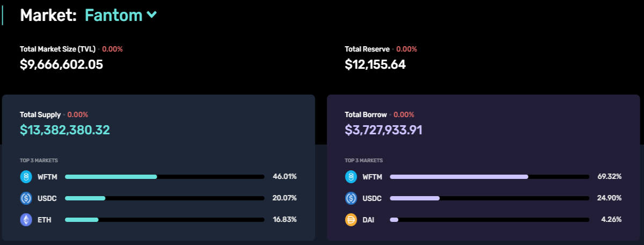Click the WFTM icon in Total Supply
The height and width of the screenshot is (245, 644).
click(26, 177)
